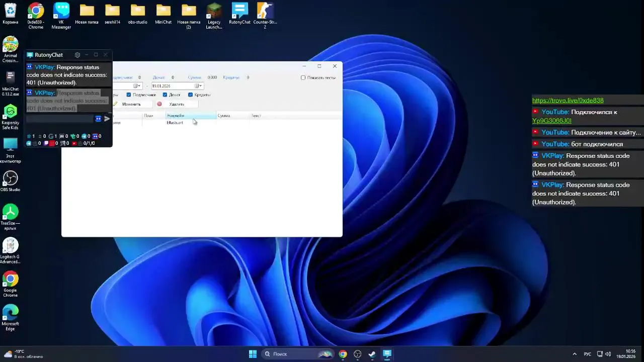Switch to RutonyChat on the taskbar
The image size is (644, 362).
[387, 354]
